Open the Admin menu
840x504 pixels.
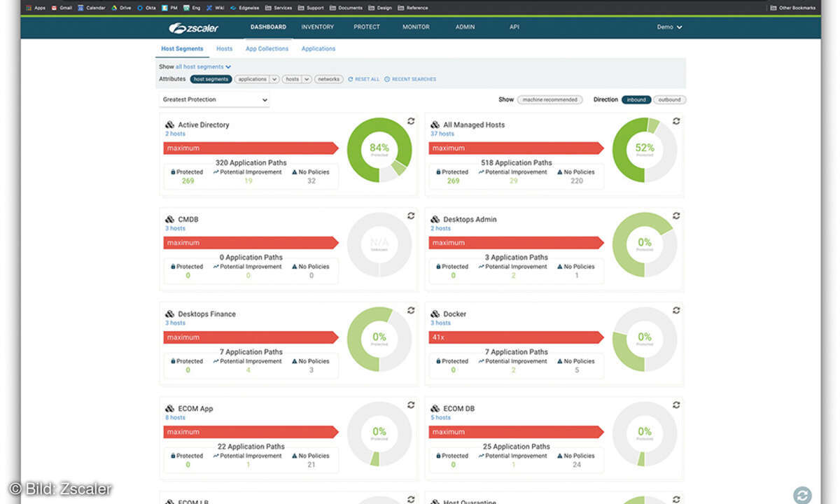pos(465,27)
